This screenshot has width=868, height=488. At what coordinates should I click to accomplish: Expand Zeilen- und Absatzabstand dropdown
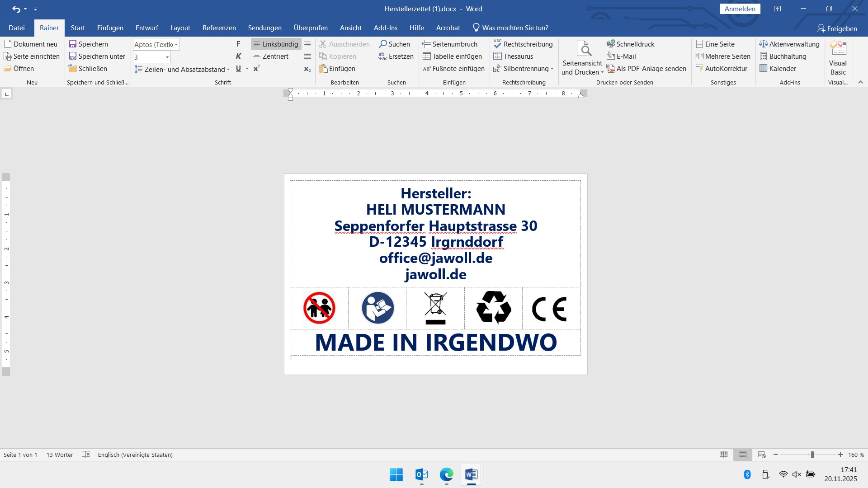228,69
